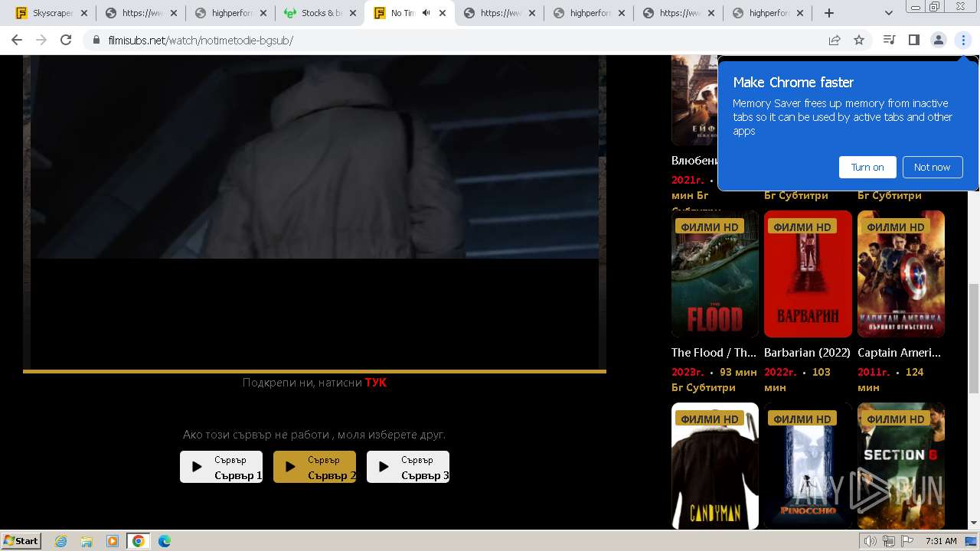Viewport: 980px width, 551px height.
Task: Mute audio on No Time tab
Action: pyautogui.click(x=426, y=13)
